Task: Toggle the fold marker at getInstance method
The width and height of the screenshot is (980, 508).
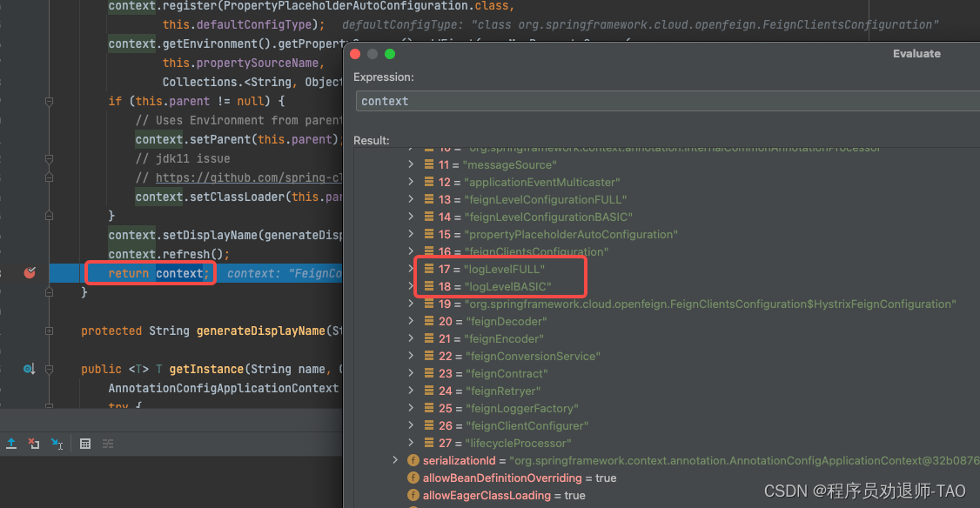Action: click(x=49, y=369)
